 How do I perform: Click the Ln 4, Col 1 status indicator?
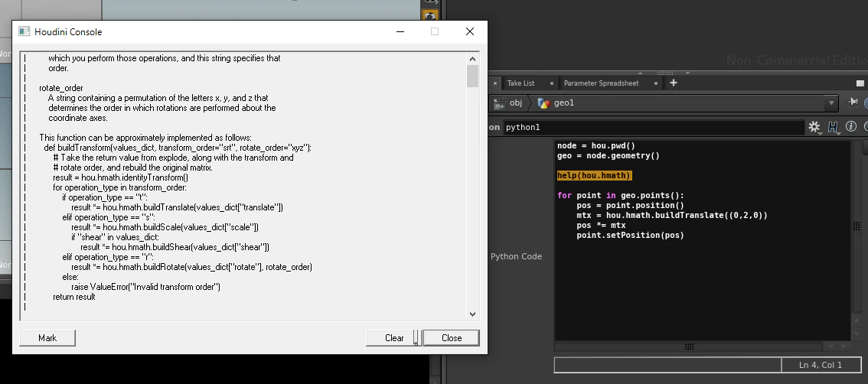[821, 365]
